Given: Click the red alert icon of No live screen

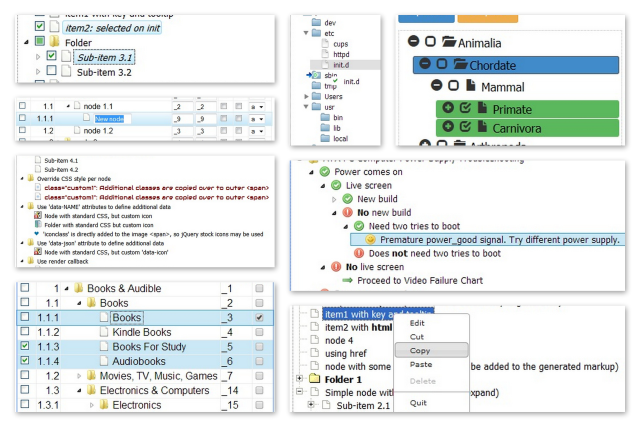Looking at the screenshot, I should pyautogui.click(x=336, y=267).
